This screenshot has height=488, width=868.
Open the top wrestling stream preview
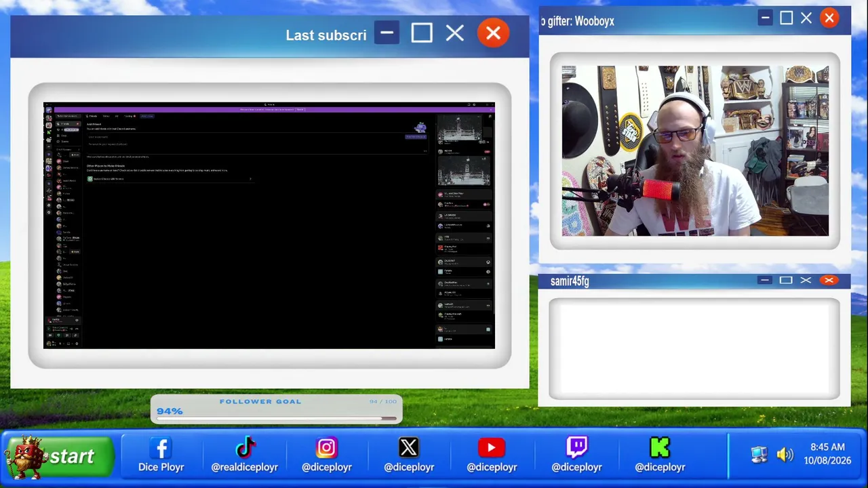[460, 127]
